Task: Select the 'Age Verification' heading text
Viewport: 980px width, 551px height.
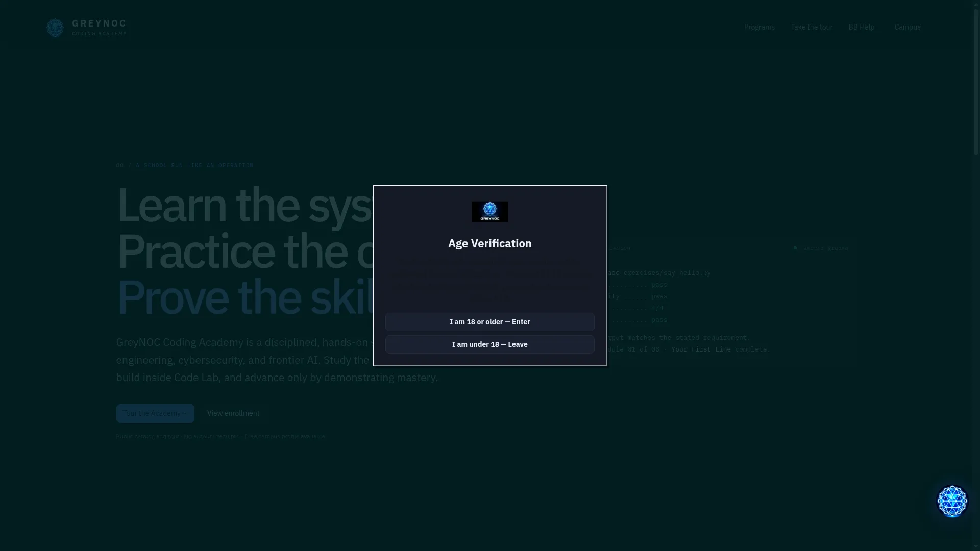Action: [x=489, y=243]
